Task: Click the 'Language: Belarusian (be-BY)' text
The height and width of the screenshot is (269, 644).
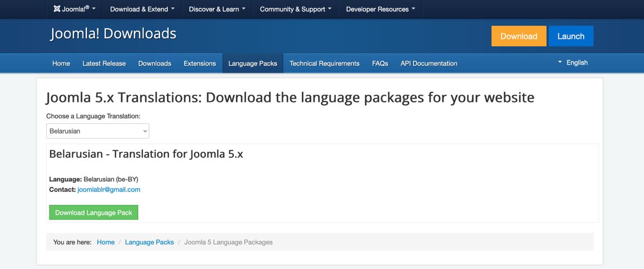Action: click(x=94, y=179)
